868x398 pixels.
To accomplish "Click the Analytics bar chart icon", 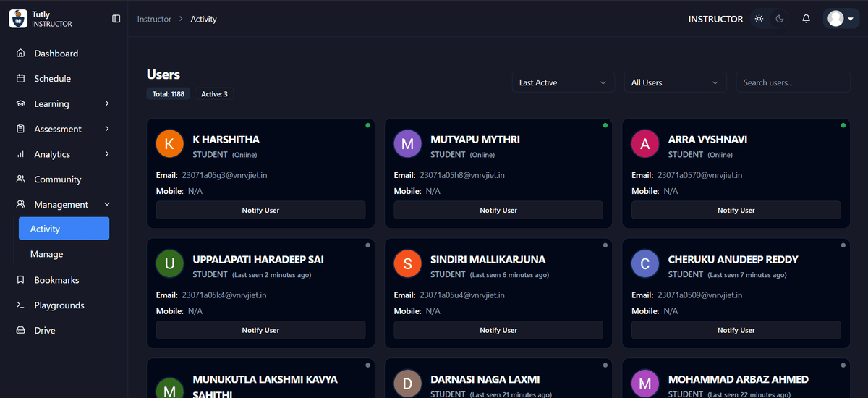I will [x=20, y=154].
